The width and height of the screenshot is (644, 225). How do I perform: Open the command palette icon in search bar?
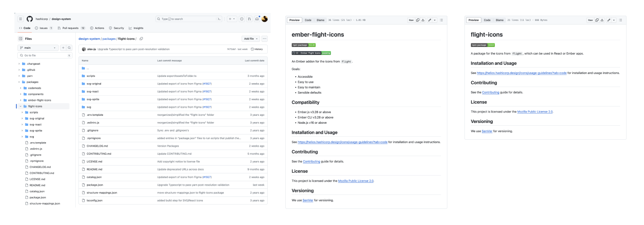pos(219,19)
